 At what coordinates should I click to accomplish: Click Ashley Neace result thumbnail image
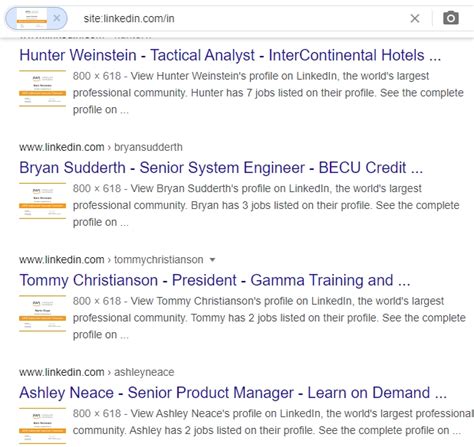pos(42,426)
